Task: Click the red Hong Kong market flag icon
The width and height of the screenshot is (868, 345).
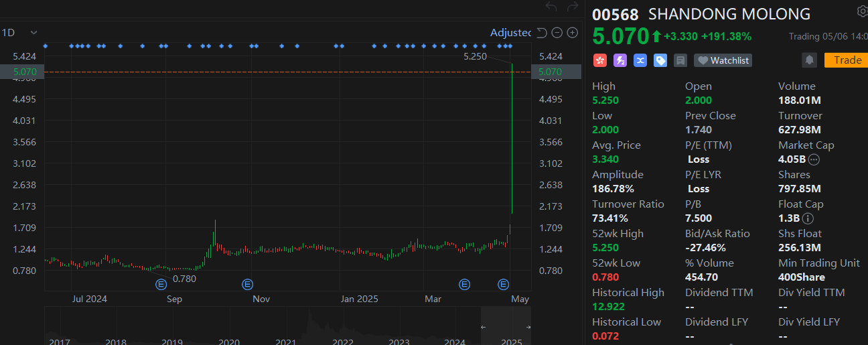Action: click(x=599, y=60)
